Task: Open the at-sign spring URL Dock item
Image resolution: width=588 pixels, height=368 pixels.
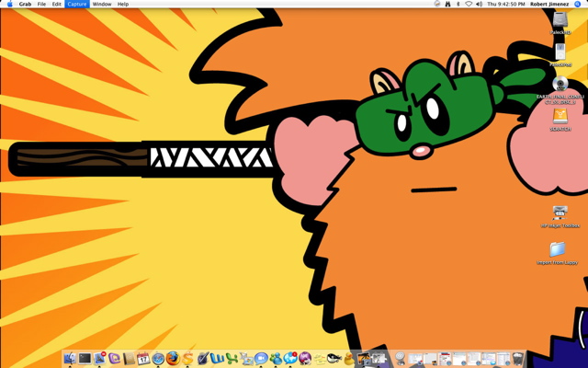Action: [x=401, y=359]
